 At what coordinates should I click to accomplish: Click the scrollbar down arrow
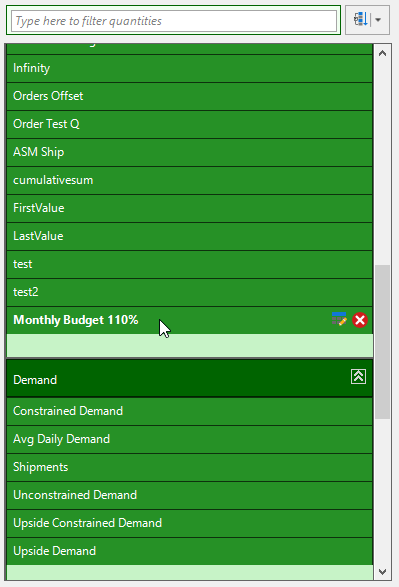tap(382, 571)
